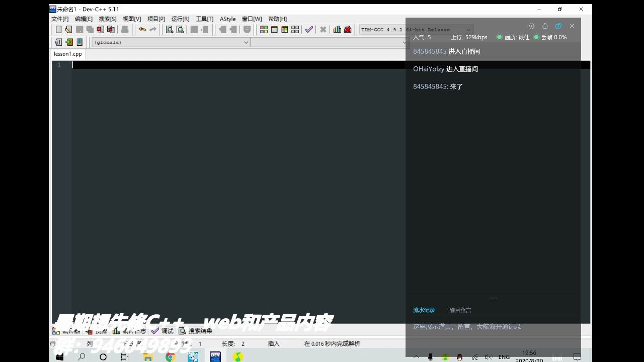644x362 pixels.
Task: Click the Profile analysis bar chart icon
Action: pyautogui.click(x=337, y=30)
